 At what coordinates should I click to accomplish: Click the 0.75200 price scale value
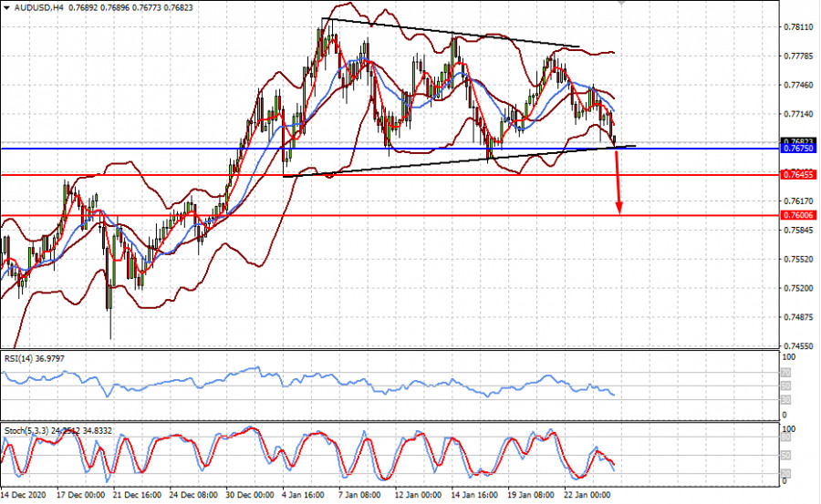[798, 288]
